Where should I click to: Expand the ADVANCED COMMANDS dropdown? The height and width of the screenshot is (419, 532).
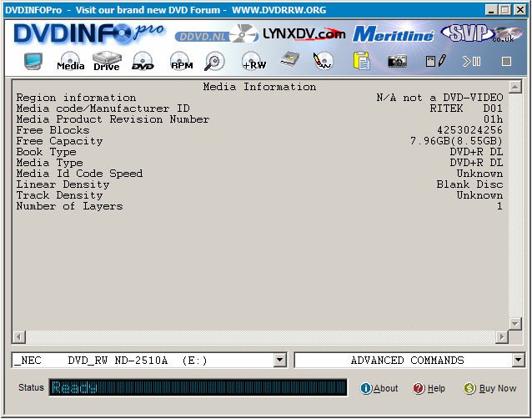[518, 360]
